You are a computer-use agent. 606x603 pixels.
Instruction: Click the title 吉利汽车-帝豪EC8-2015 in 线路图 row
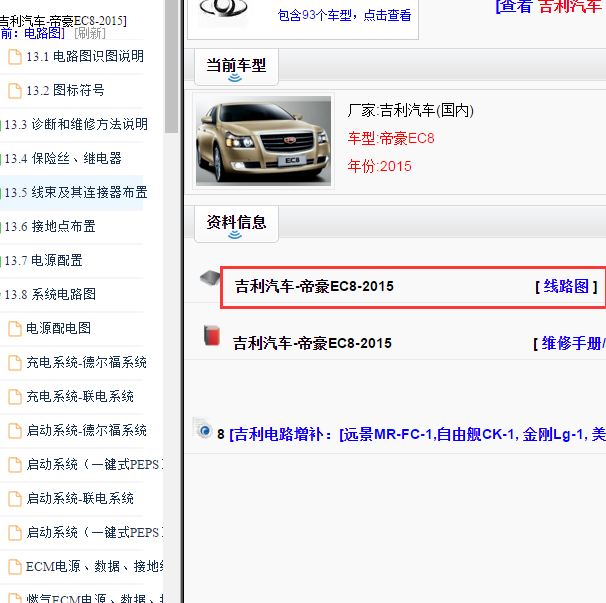tap(314, 286)
